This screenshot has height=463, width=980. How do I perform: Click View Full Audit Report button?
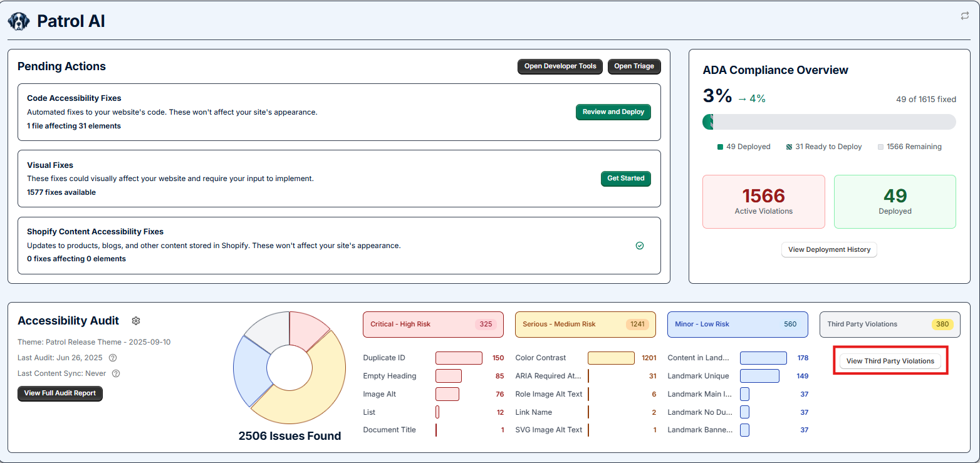tap(60, 393)
